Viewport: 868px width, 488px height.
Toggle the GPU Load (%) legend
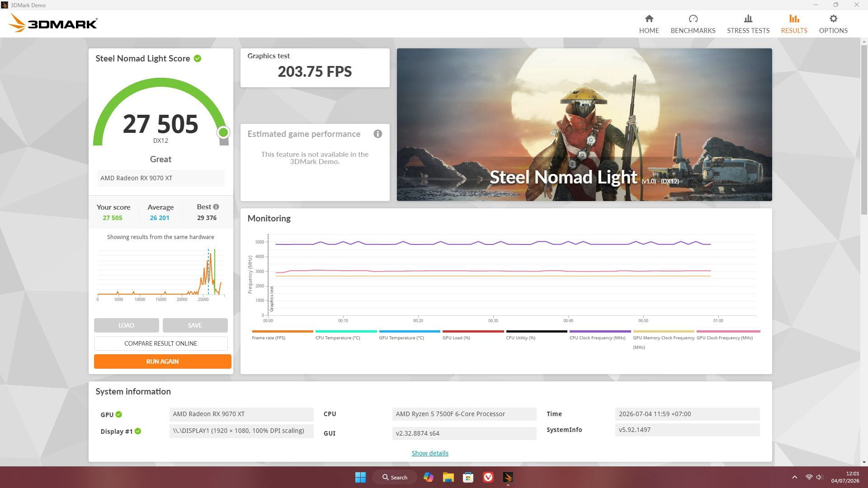pyautogui.click(x=473, y=335)
